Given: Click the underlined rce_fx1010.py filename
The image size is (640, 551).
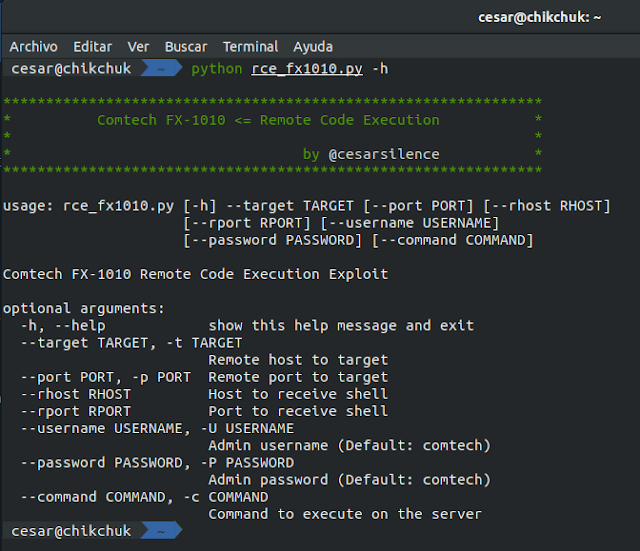Looking at the screenshot, I should point(307,69).
